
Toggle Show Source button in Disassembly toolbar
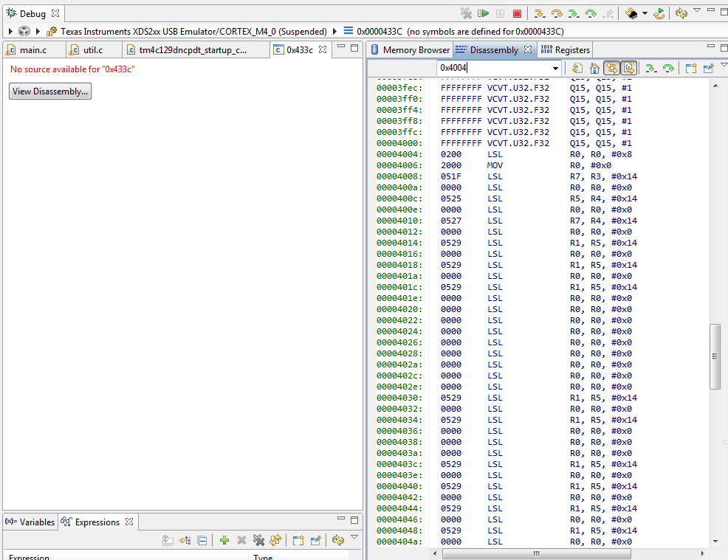[x=628, y=68]
